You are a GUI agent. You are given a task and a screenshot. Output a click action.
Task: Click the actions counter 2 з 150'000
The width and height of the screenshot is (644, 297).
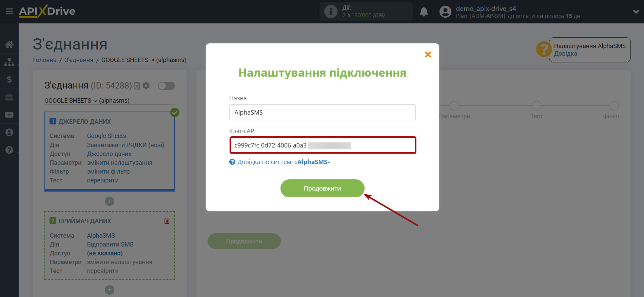pos(364,16)
